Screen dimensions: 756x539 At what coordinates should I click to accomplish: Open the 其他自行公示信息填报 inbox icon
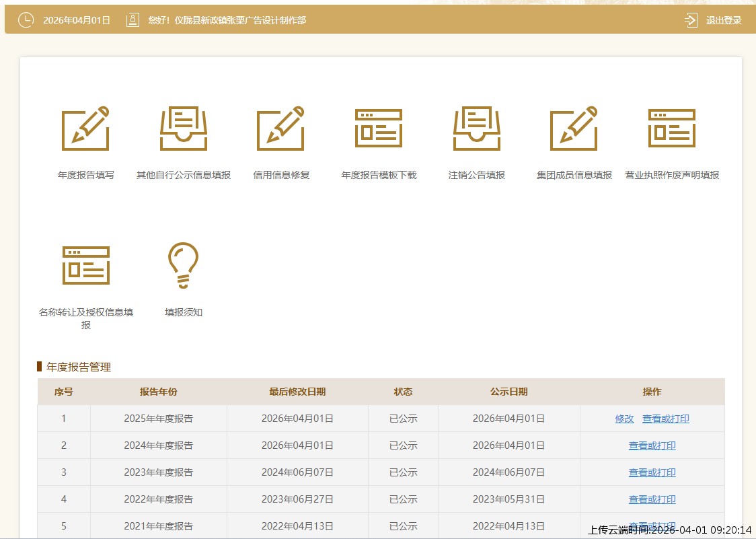coord(184,129)
